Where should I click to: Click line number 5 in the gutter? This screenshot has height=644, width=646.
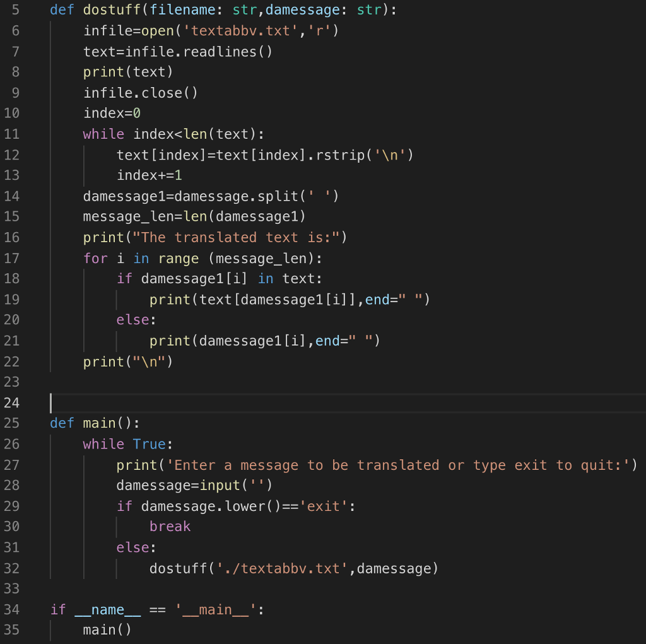(15, 9)
